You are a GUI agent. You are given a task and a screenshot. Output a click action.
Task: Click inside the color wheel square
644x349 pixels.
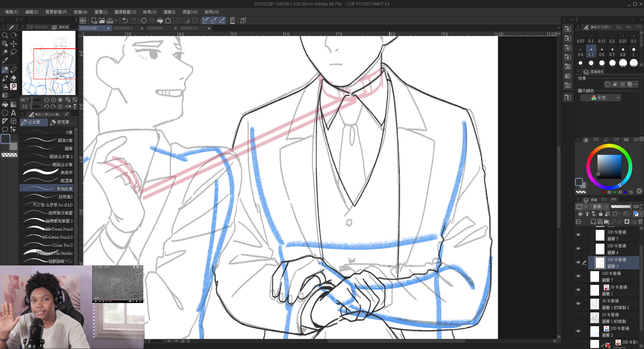coord(609,167)
